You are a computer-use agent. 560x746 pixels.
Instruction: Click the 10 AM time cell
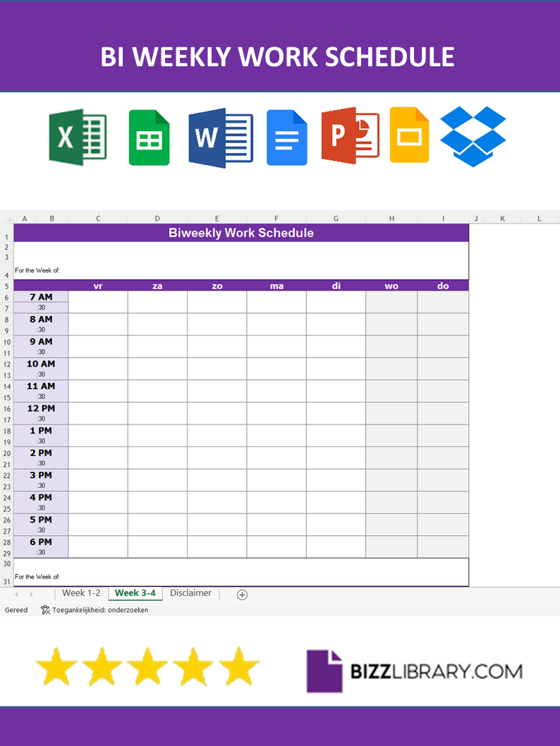(x=41, y=364)
